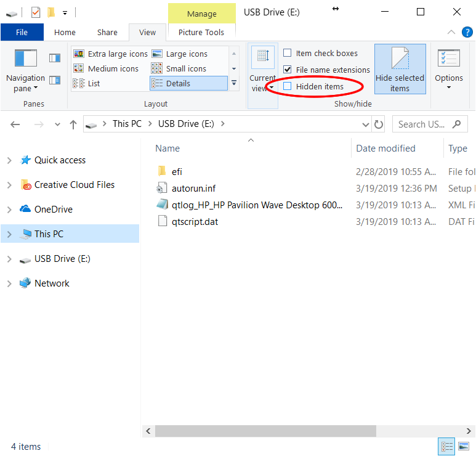Enable the Item check boxes option
Image resolution: width=476 pixels, height=456 pixels.
(x=288, y=54)
